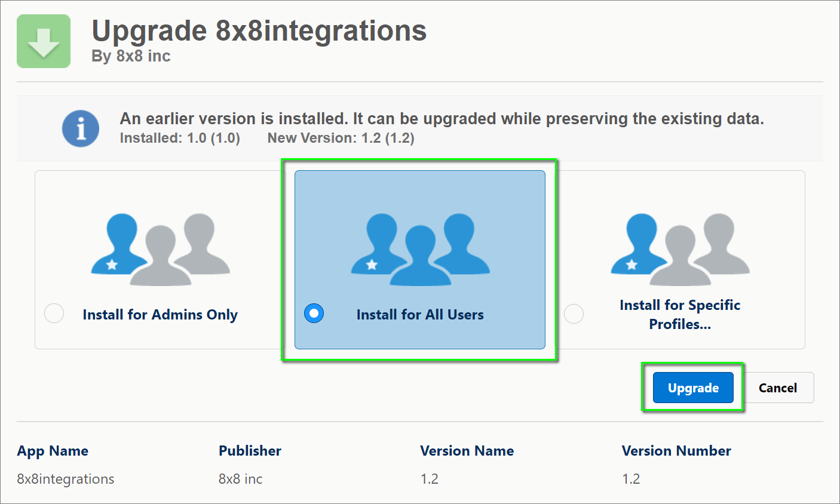The width and height of the screenshot is (840, 504).
Task: Click the Version Number column header
Action: (676, 451)
